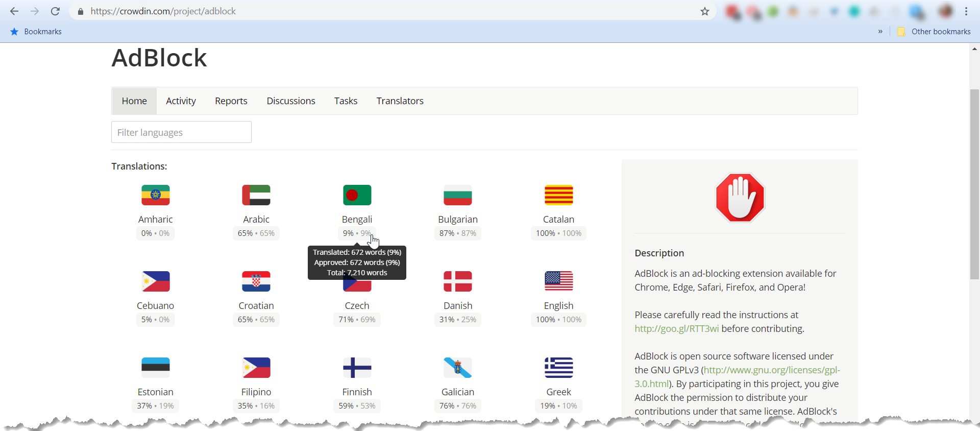Open the Bookmarks star shortcut
This screenshot has height=431, width=980.
pyautogui.click(x=36, y=32)
